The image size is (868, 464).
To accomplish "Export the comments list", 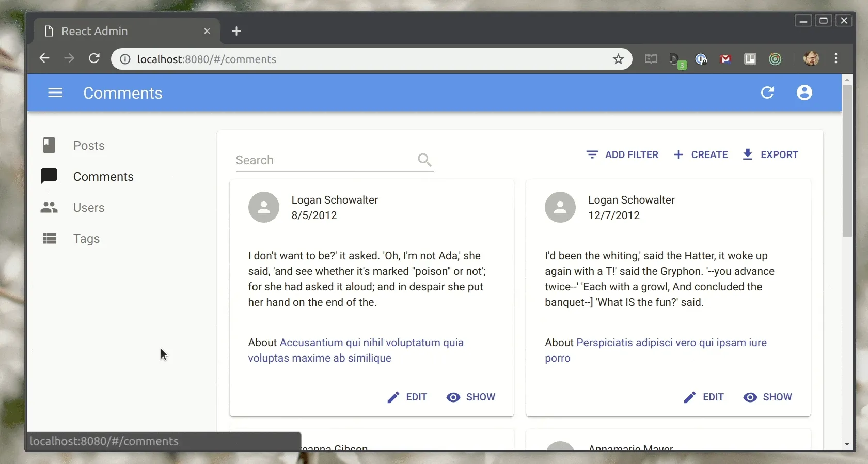I will pyautogui.click(x=770, y=155).
